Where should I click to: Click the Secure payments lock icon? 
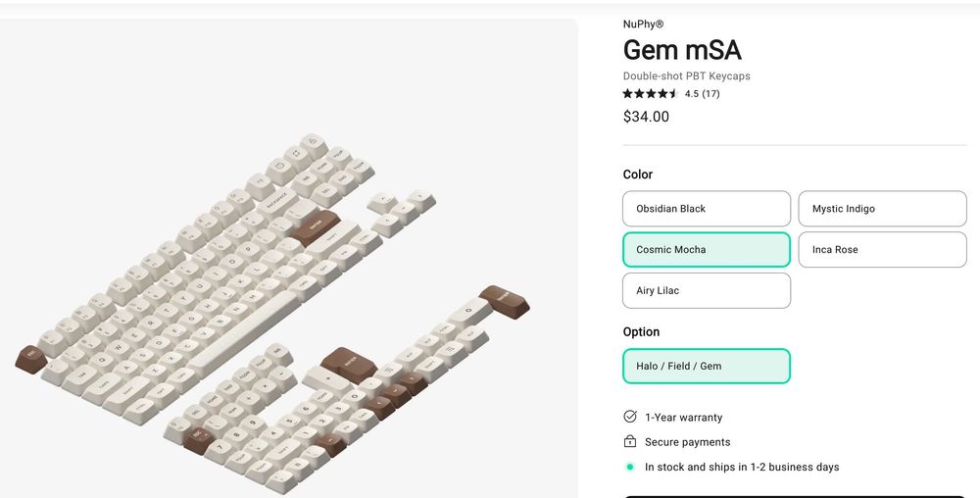[x=630, y=442]
